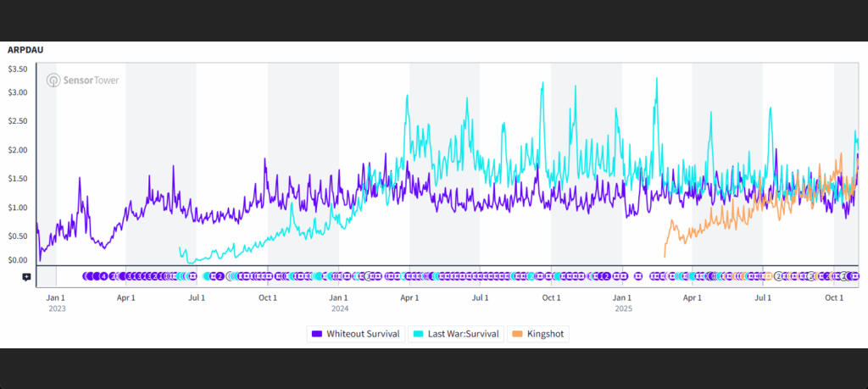Click the start of the orange Kingshot line
Image resolution: width=868 pixels, height=389 pixels.
pyautogui.click(x=665, y=255)
